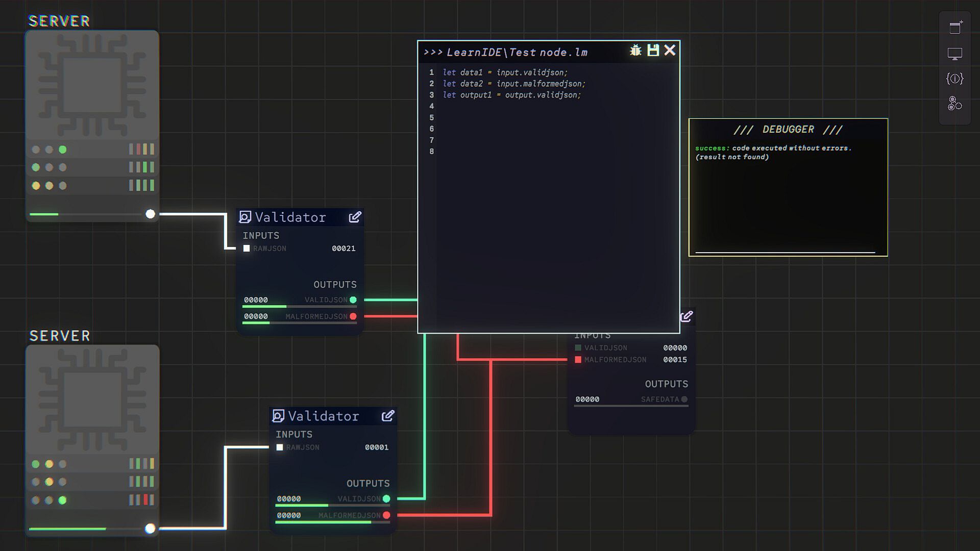Open the curly braces info icon
Viewport: 980px width, 551px height.
955,79
